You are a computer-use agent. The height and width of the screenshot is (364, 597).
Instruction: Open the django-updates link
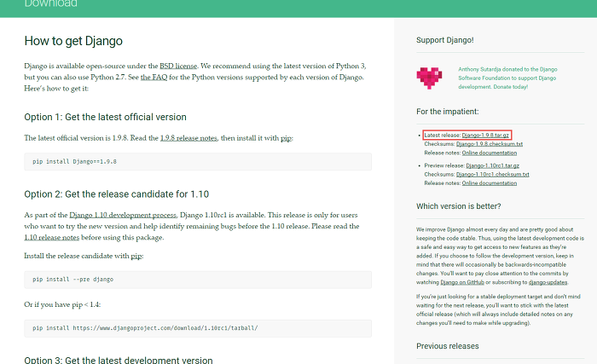pos(548,282)
